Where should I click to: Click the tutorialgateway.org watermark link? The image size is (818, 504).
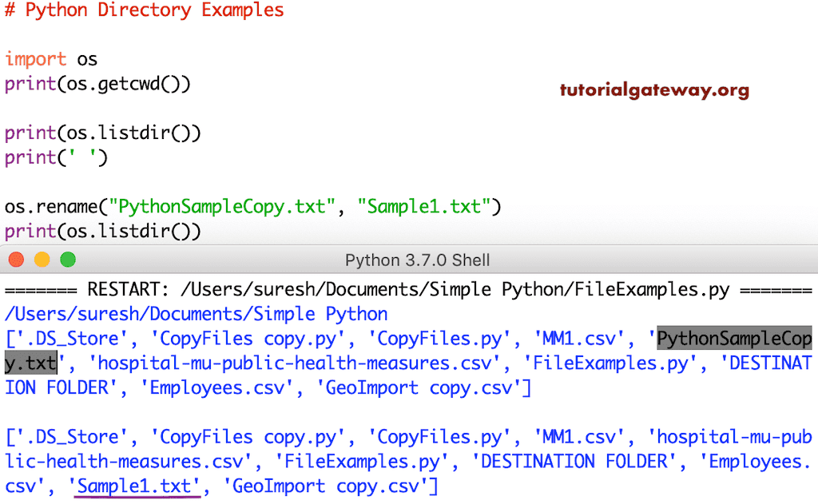tap(654, 90)
